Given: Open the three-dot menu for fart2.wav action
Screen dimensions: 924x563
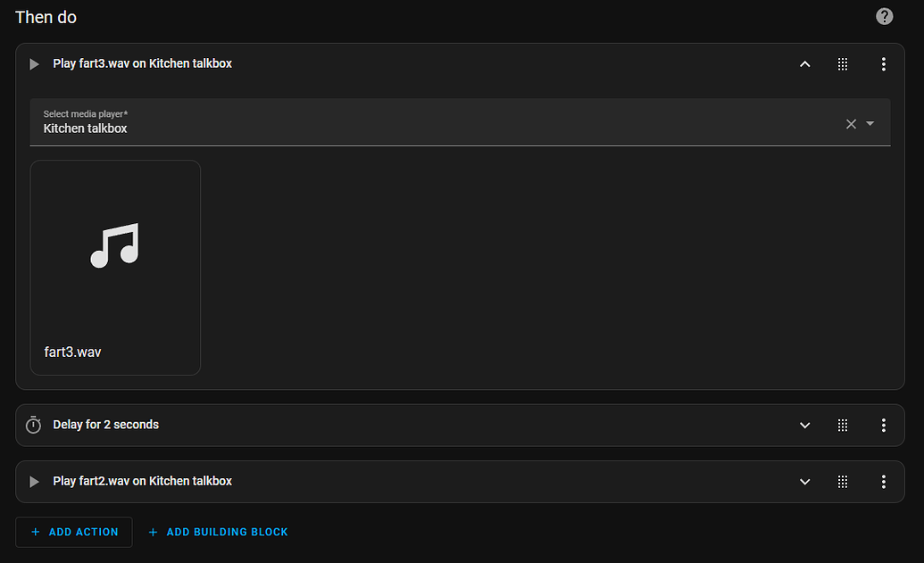Looking at the screenshot, I should 883,482.
